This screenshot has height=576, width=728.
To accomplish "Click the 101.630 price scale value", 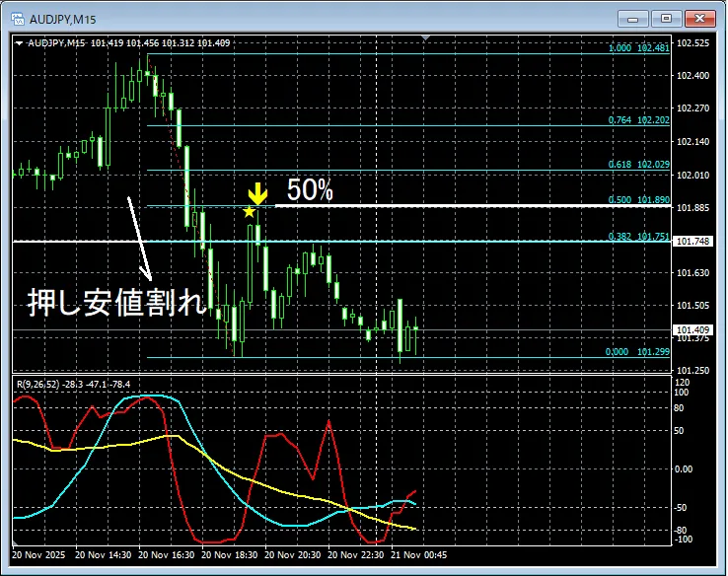I will point(692,273).
